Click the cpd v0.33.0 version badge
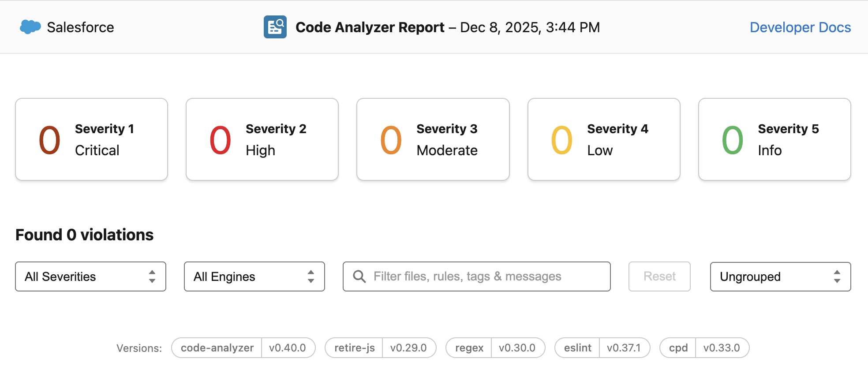The image size is (868, 366). (704, 347)
